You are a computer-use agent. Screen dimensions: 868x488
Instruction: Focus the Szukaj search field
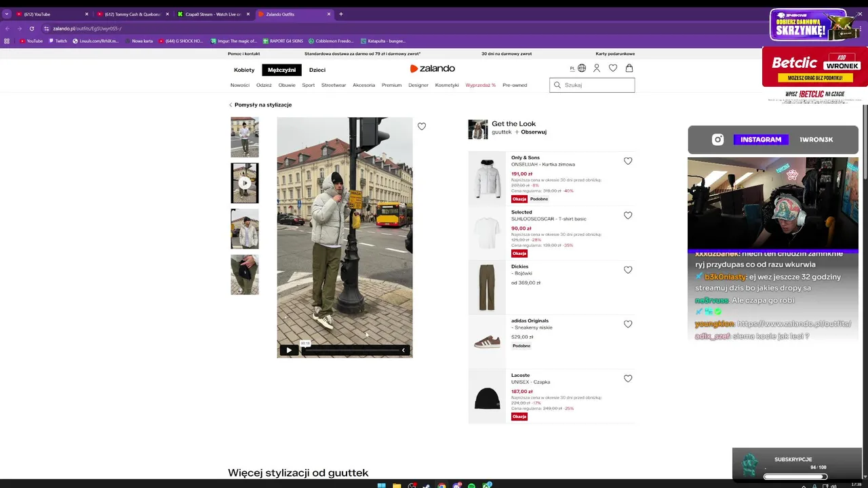tap(592, 85)
